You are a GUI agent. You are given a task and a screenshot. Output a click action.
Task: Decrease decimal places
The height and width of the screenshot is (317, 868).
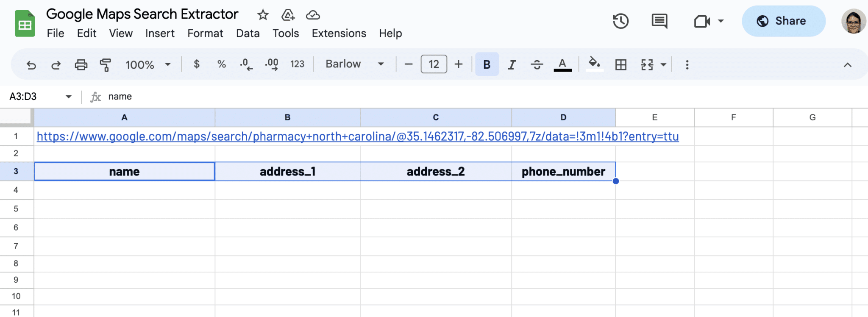[246, 64]
